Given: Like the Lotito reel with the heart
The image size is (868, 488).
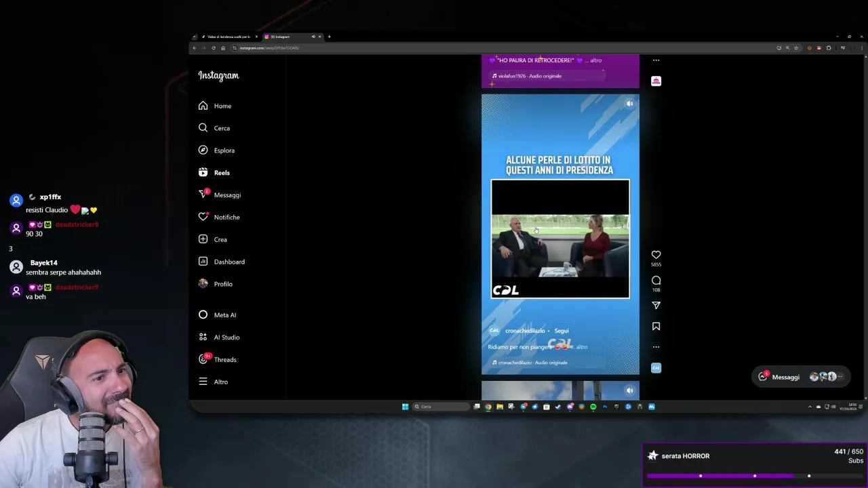Looking at the screenshot, I should pyautogui.click(x=656, y=255).
